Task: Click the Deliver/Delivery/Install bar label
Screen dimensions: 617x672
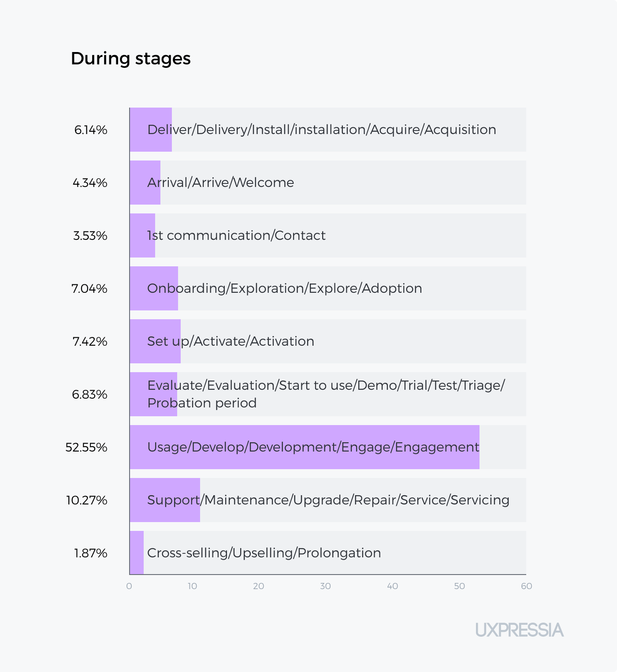Action: coord(322,130)
